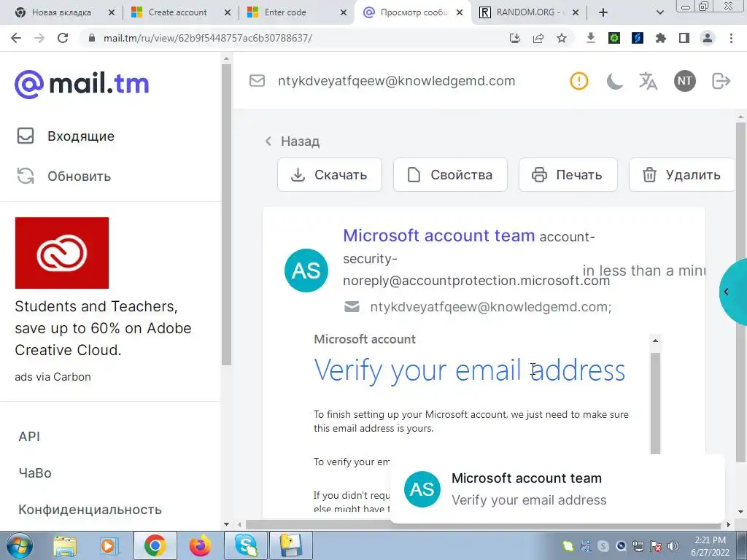Screen dimensions: 747x560
Task: Click the share page icon
Action: (538, 38)
